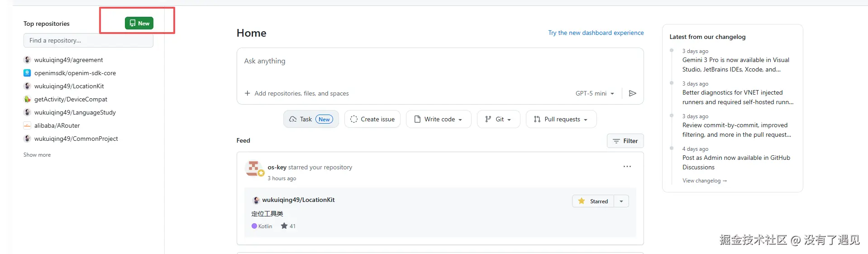Click Show more under Top repositories
The image size is (868, 254).
pos(37,155)
